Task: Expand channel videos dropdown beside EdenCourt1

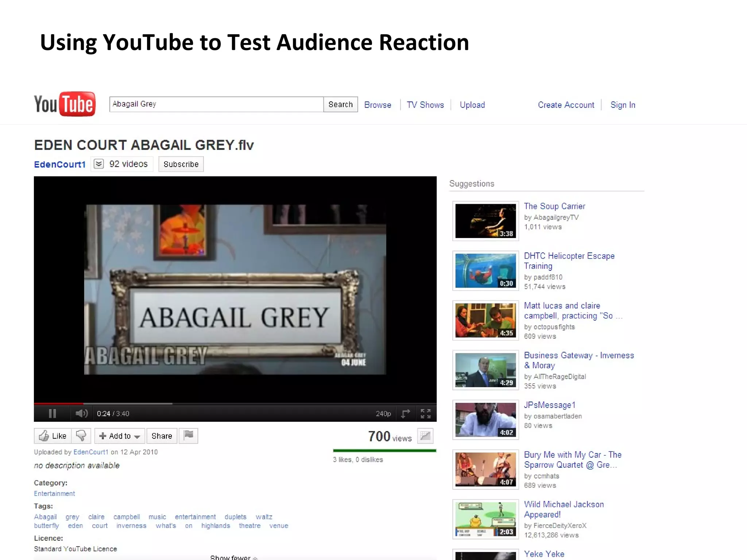Action: [x=98, y=164]
